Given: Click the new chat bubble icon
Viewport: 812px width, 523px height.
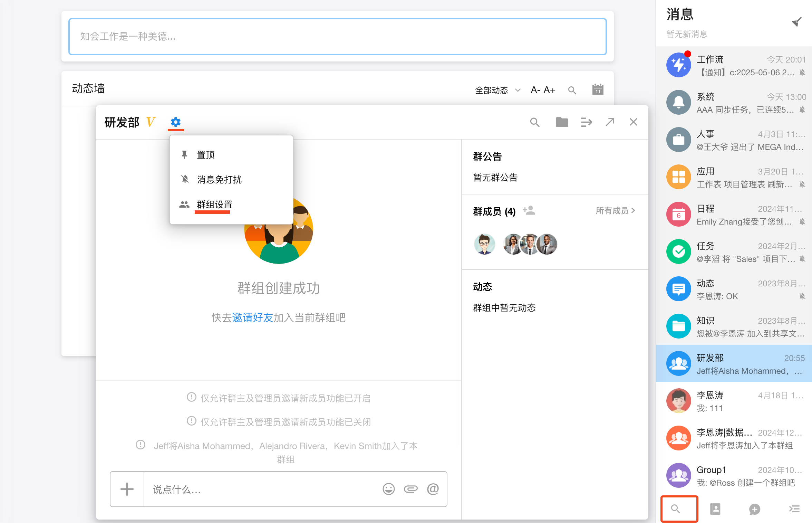Looking at the screenshot, I should 755,509.
